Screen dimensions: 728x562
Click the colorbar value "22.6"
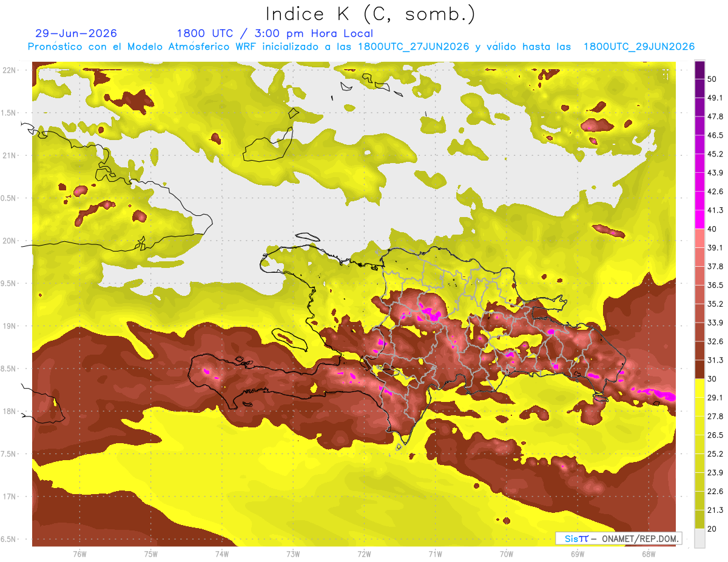pos(715,492)
